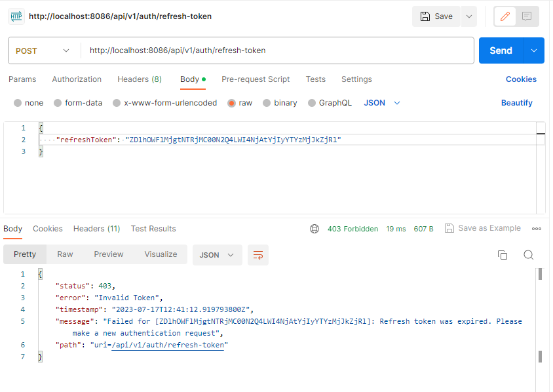This screenshot has width=553, height=392.
Task: Click the "Refresh token was expired" message text
Action: click(x=435, y=321)
